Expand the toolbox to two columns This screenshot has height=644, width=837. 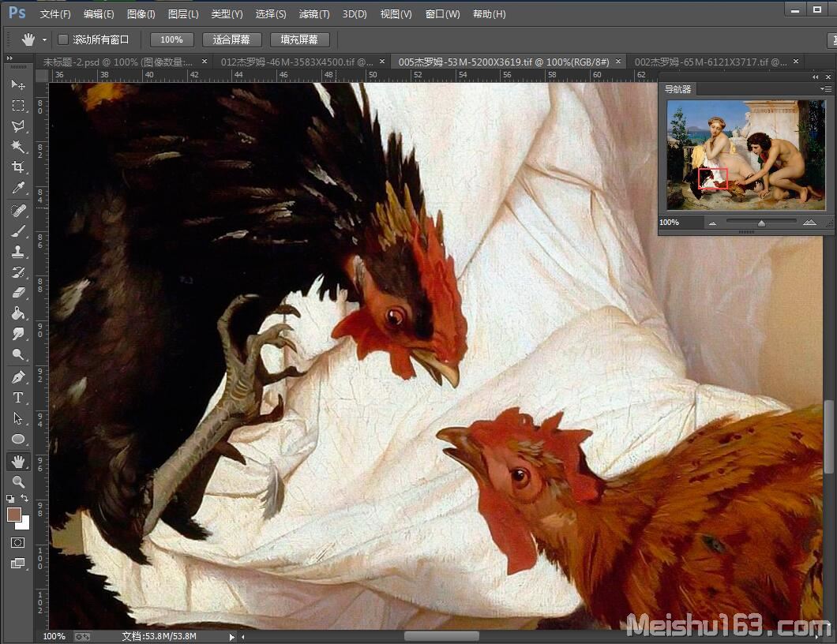point(9,58)
